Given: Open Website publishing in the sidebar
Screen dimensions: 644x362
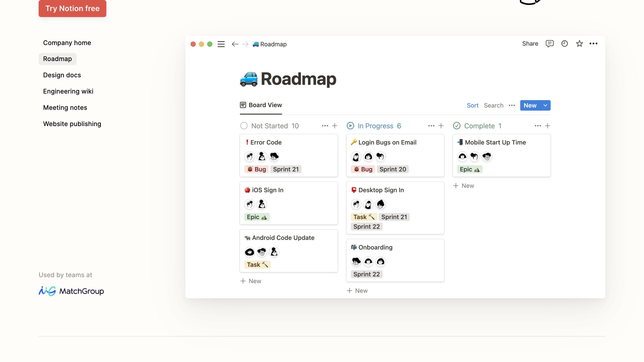Looking at the screenshot, I should (72, 124).
